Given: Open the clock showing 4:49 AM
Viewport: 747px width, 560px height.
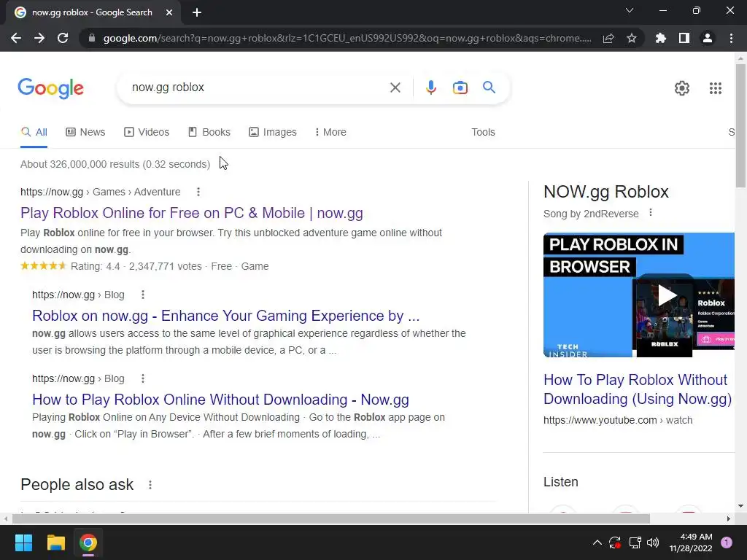Looking at the screenshot, I should coord(691,542).
